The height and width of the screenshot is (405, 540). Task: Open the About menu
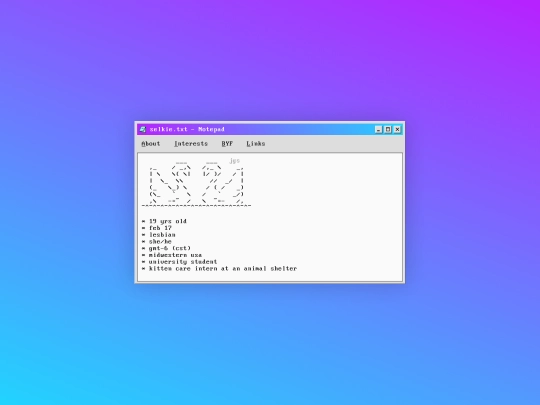tap(151, 144)
